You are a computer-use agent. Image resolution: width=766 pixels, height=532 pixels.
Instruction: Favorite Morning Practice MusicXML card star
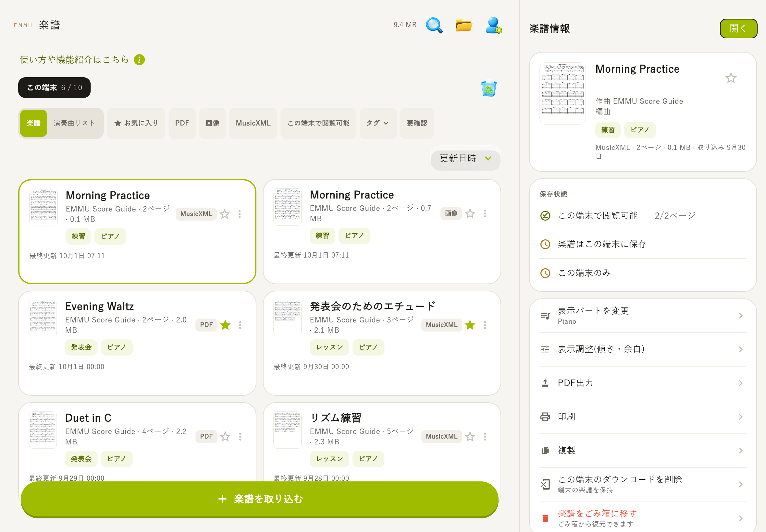click(225, 214)
